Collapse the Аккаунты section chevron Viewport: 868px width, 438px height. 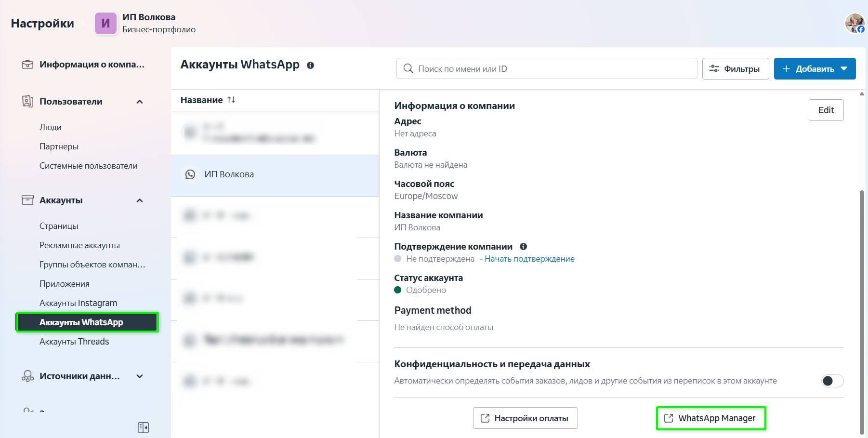tap(140, 200)
